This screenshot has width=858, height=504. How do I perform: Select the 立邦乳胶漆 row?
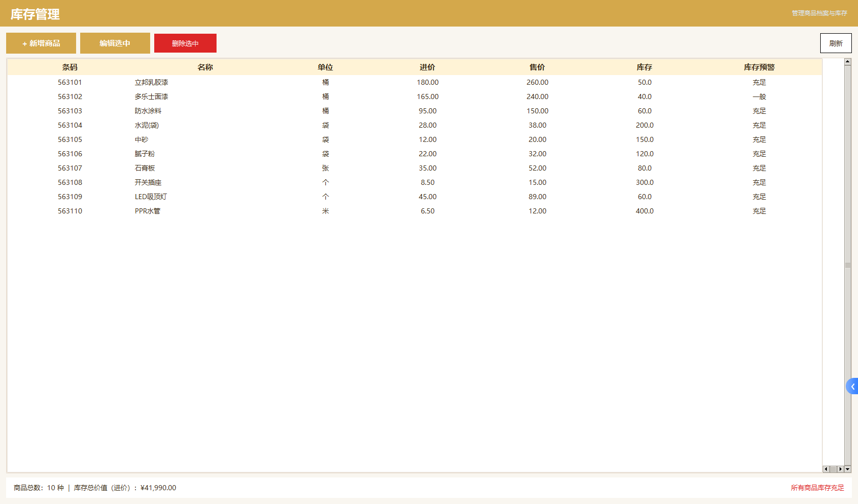point(415,82)
